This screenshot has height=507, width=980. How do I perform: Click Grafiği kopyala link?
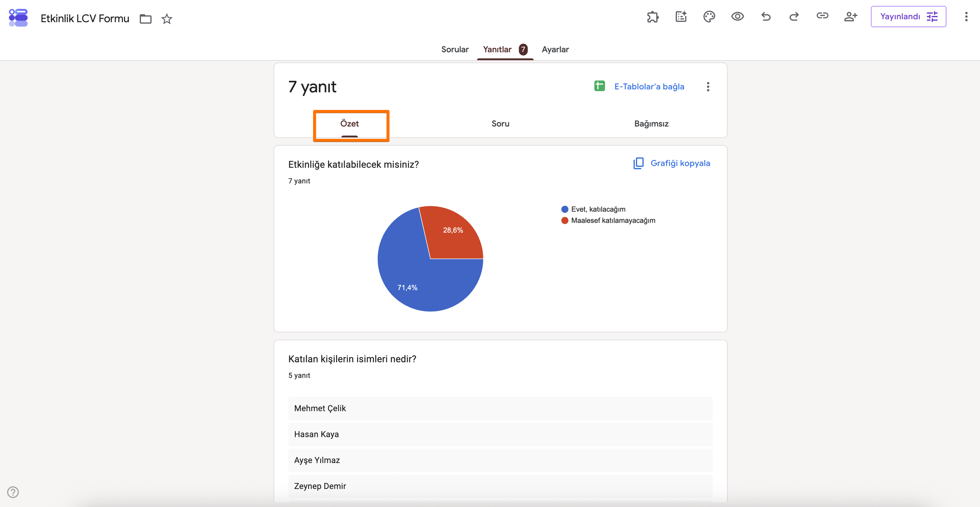680,163
